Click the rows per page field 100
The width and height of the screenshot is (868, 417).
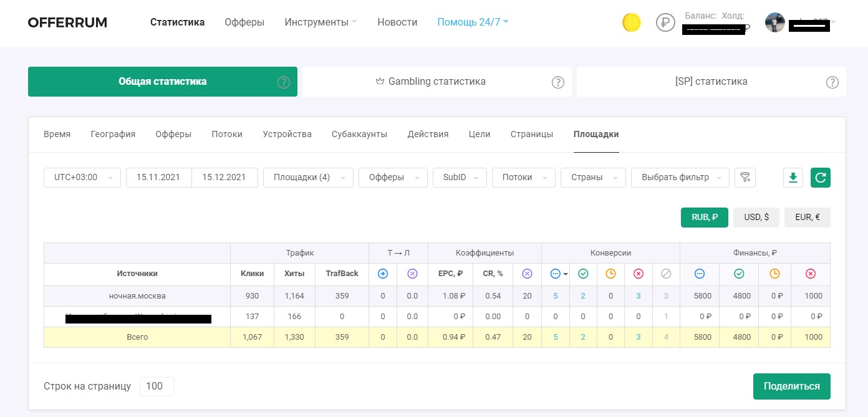157,386
